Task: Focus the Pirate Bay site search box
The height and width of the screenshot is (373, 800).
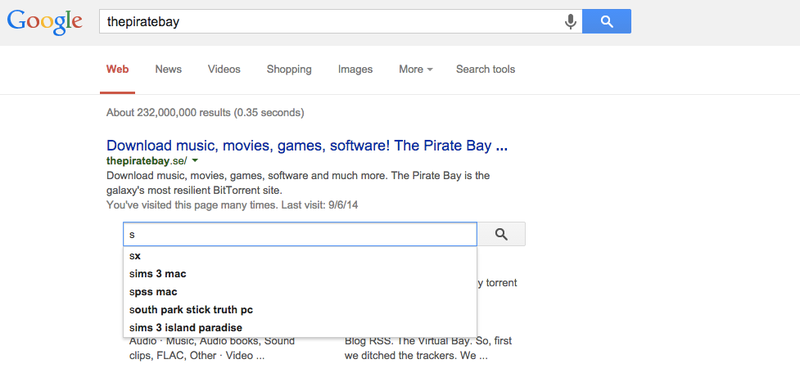Action: [x=300, y=234]
